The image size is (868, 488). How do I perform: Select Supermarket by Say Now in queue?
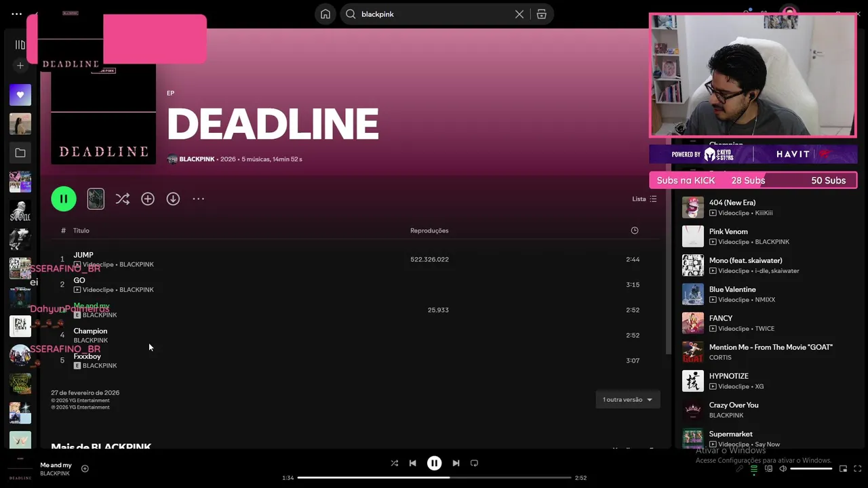[766, 438]
